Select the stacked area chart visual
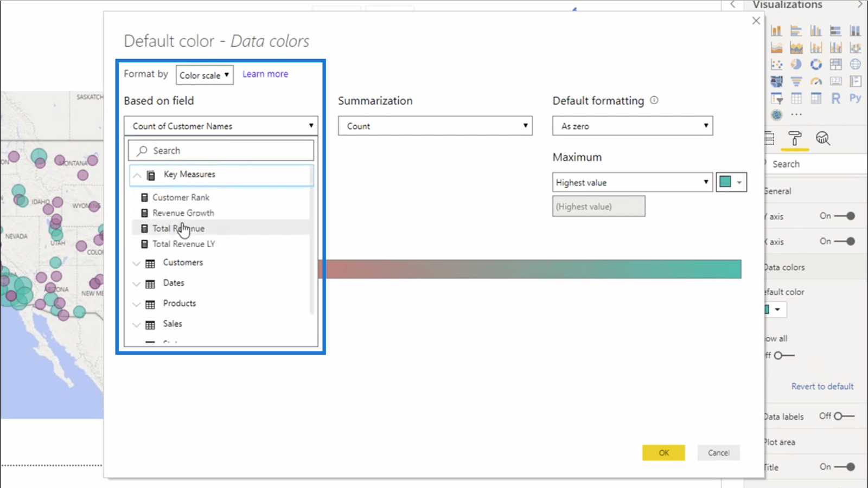The height and width of the screenshot is (488, 868). click(796, 48)
